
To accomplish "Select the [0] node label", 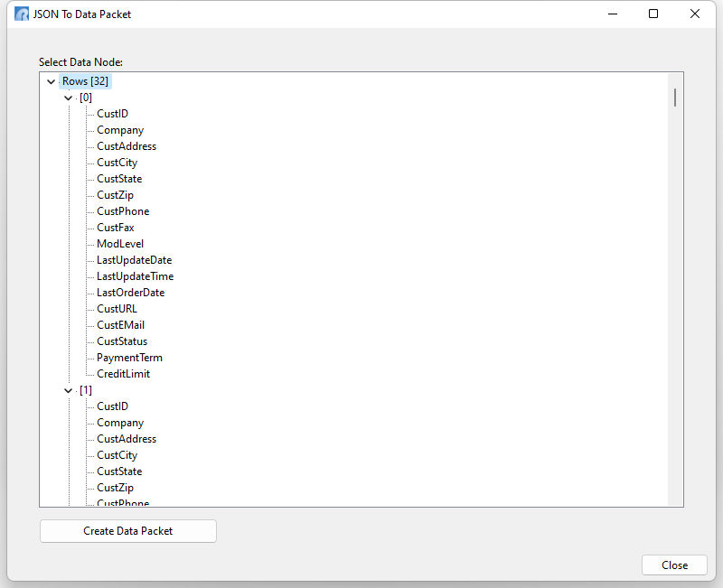I will coord(86,98).
